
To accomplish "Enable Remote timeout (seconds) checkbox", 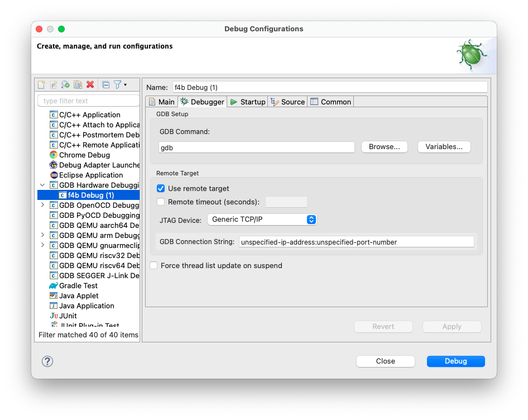I will click(x=161, y=202).
